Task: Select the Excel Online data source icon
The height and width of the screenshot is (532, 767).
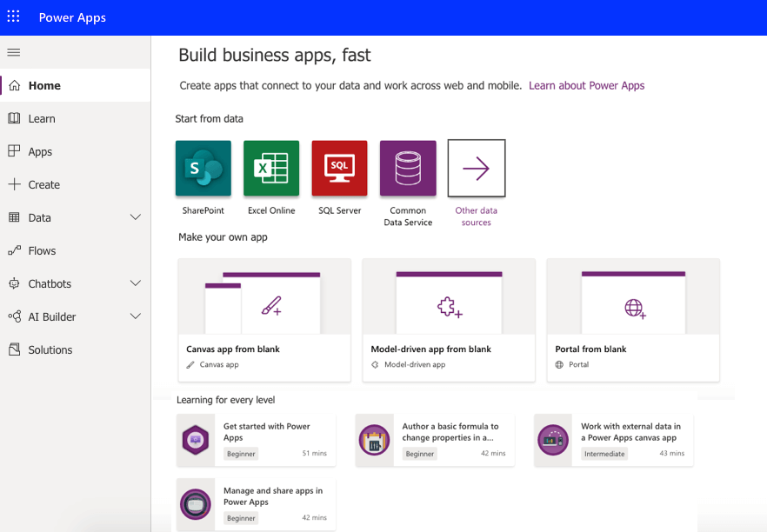Action: (x=271, y=168)
